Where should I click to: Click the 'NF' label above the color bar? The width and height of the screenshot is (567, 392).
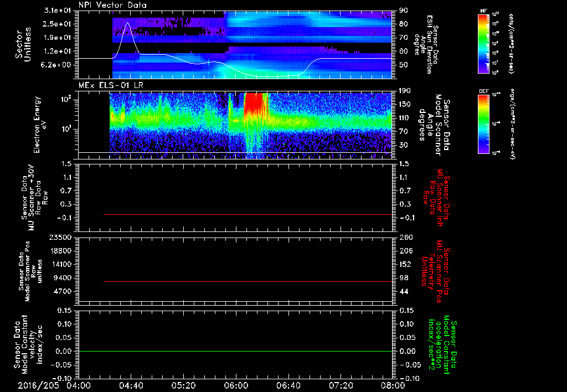[x=484, y=11]
